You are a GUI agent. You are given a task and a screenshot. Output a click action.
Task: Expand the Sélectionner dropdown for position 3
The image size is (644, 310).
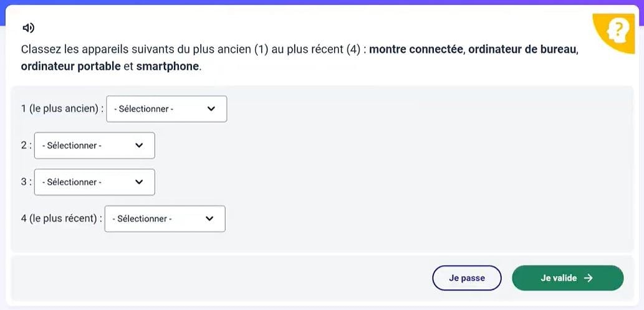[x=94, y=182]
